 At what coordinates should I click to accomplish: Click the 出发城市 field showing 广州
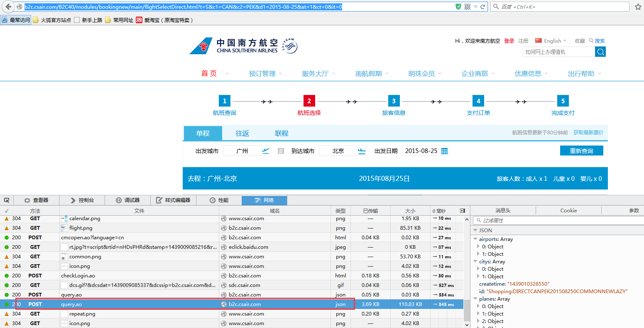(247, 151)
